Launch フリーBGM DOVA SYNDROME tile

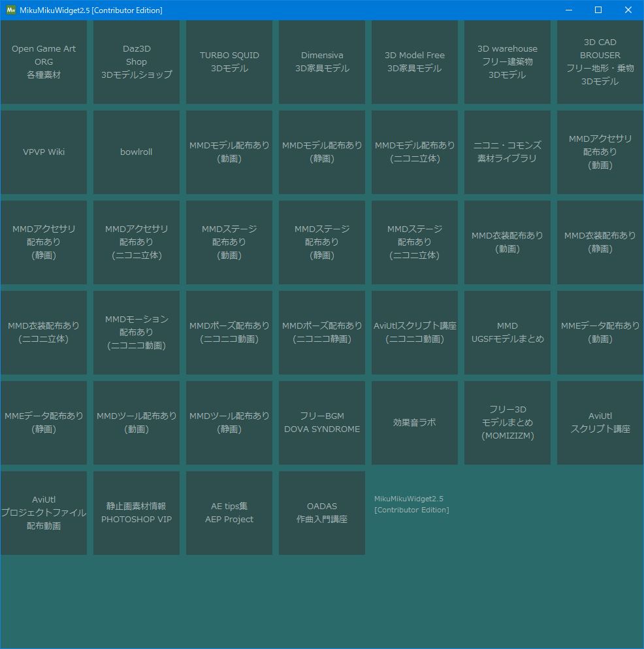point(322,423)
